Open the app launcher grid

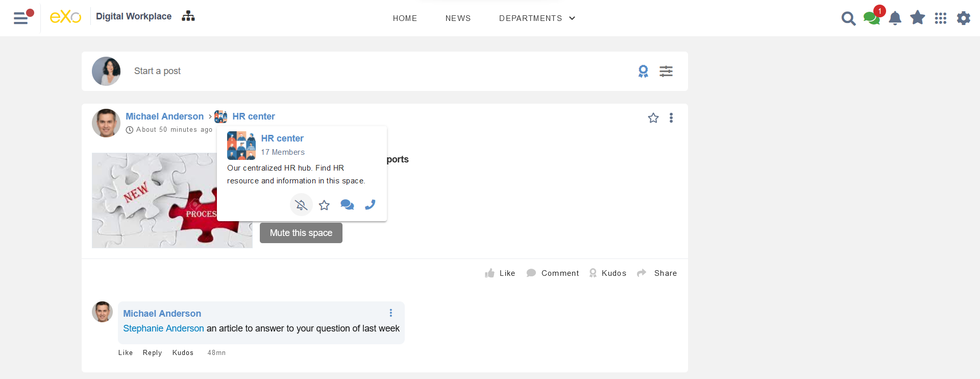pyautogui.click(x=940, y=18)
